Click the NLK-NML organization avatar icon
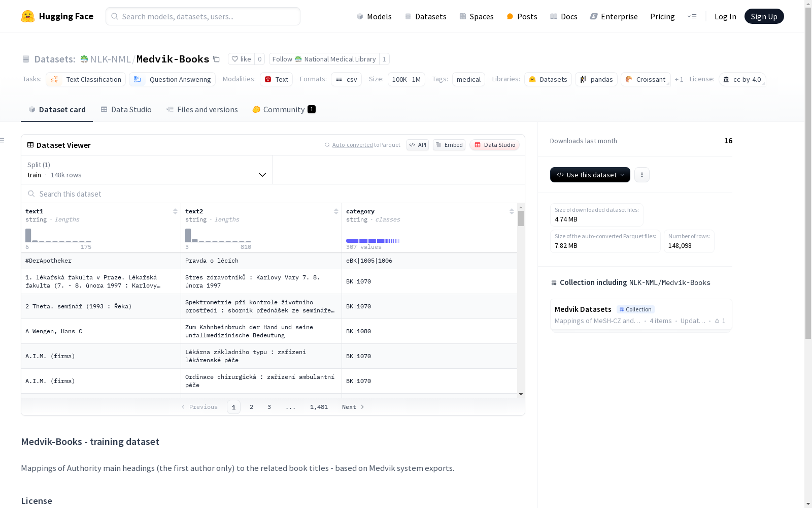This screenshot has width=812, height=508. 84,59
